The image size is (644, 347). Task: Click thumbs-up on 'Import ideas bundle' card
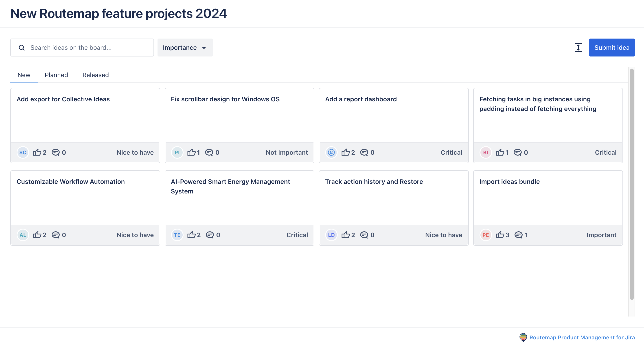point(500,234)
